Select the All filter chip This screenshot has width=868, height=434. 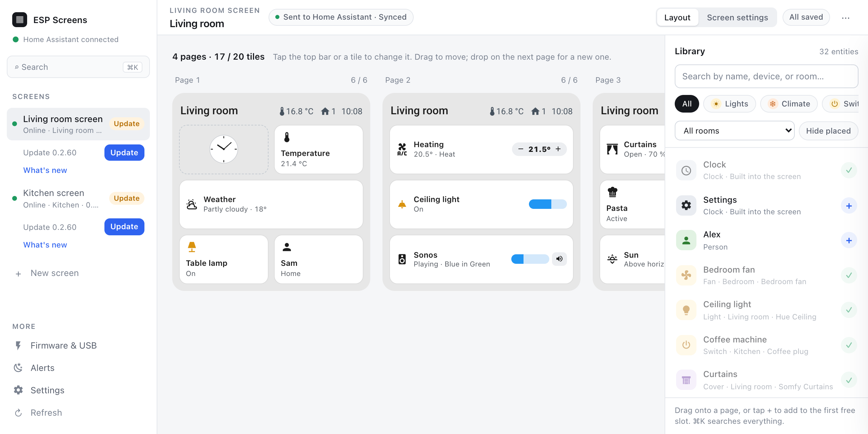click(x=687, y=104)
